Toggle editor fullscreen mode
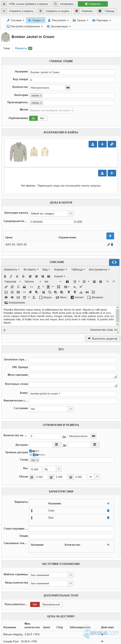The width and height of the screenshot is (121, 644). coord(59,287)
